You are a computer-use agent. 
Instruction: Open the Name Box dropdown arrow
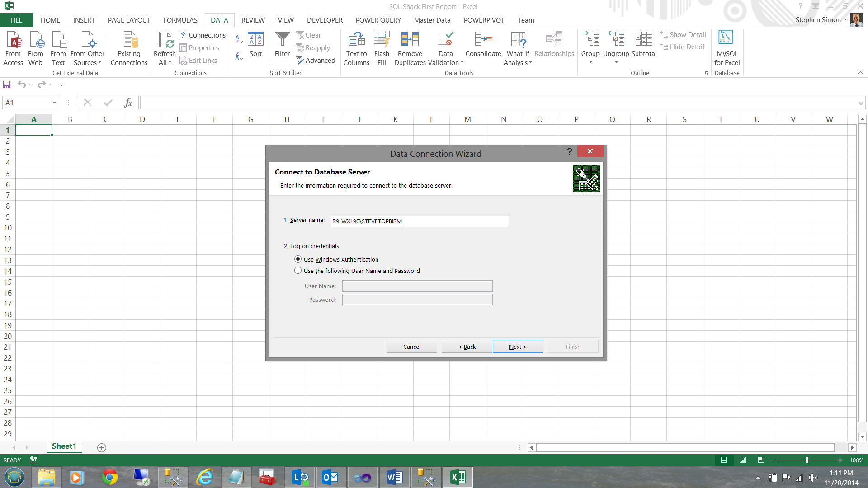coord(54,103)
